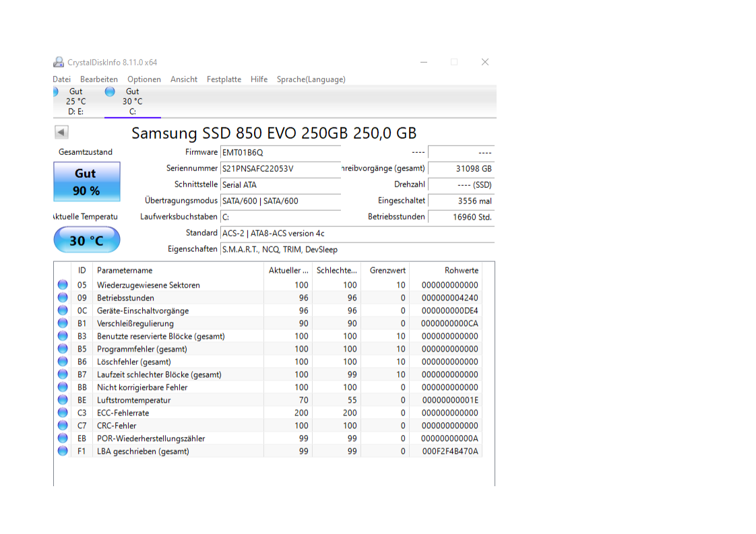The width and height of the screenshot is (756, 534).
Task: Click the Standard field ACS-2 ATA8-ACS
Action: tap(357, 233)
